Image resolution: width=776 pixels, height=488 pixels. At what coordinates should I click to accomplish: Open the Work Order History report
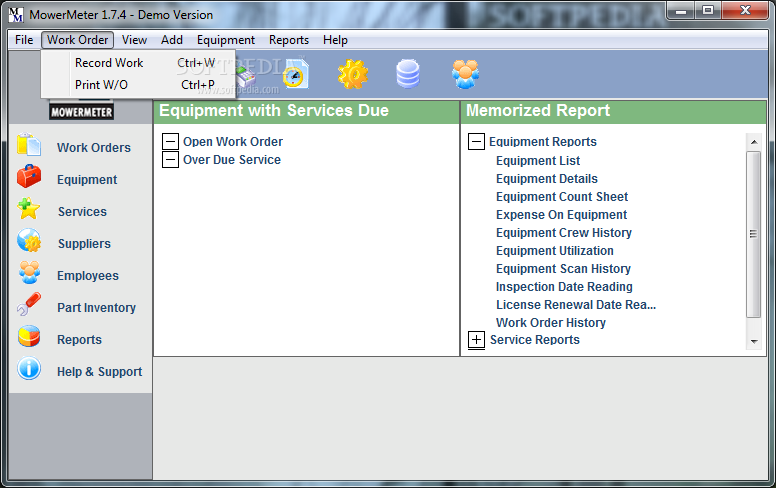click(x=551, y=323)
